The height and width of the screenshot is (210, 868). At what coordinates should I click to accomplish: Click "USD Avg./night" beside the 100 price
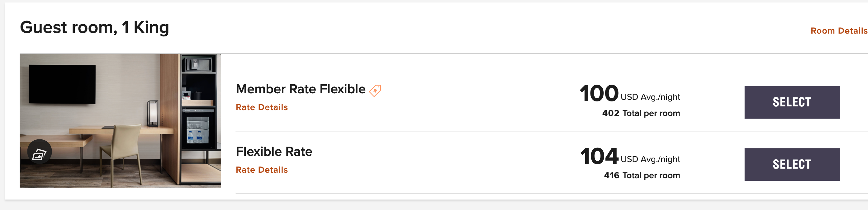click(650, 97)
